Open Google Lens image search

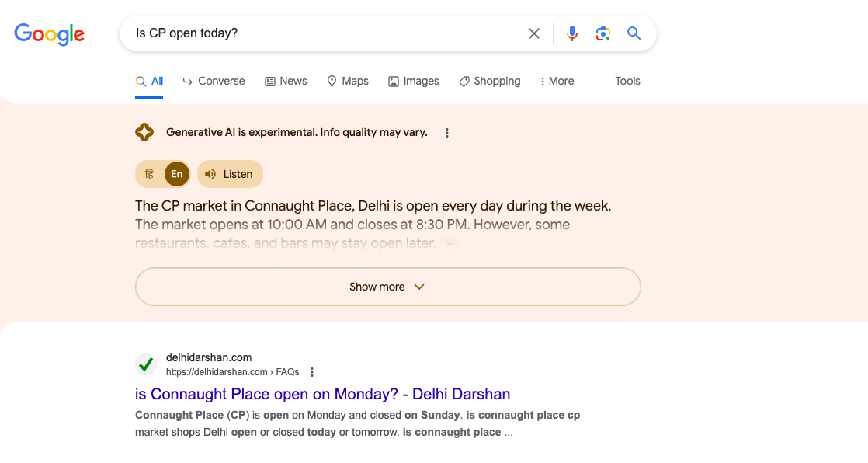603,33
